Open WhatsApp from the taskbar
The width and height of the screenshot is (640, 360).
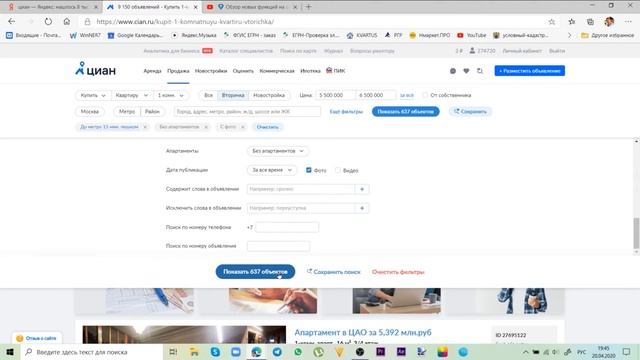pos(298,352)
